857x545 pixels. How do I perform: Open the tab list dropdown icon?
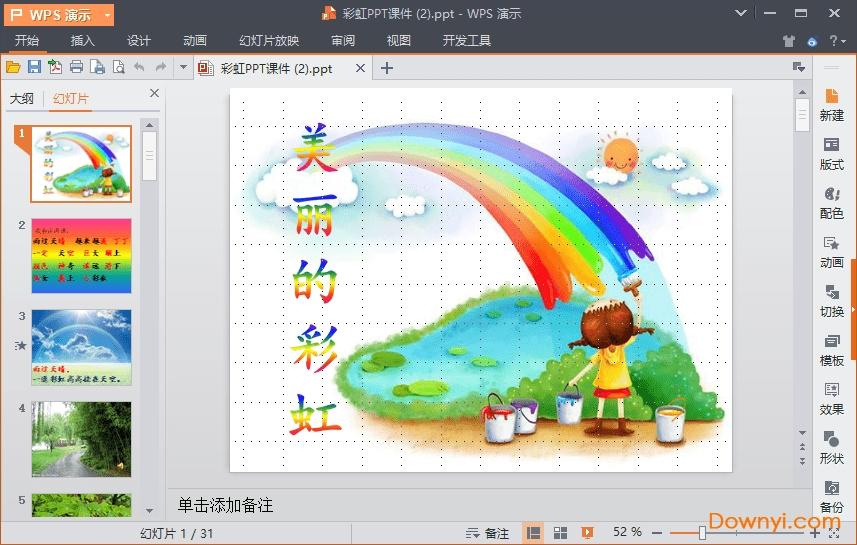point(799,67)
